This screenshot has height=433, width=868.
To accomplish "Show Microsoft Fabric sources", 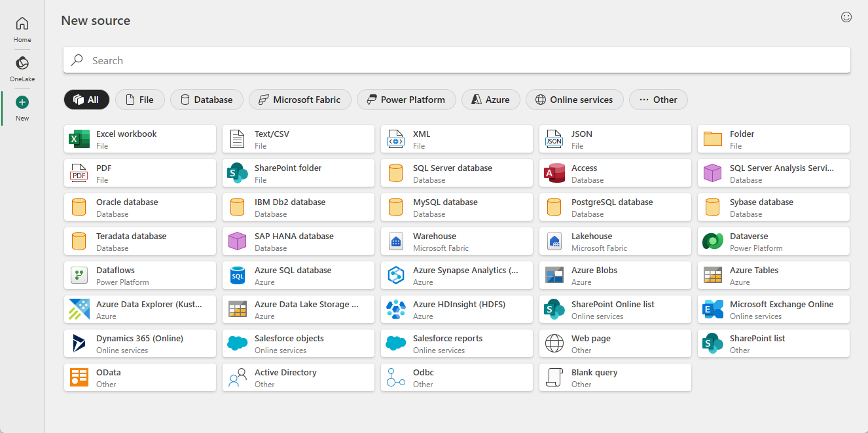I will click(x=300, y=100).
